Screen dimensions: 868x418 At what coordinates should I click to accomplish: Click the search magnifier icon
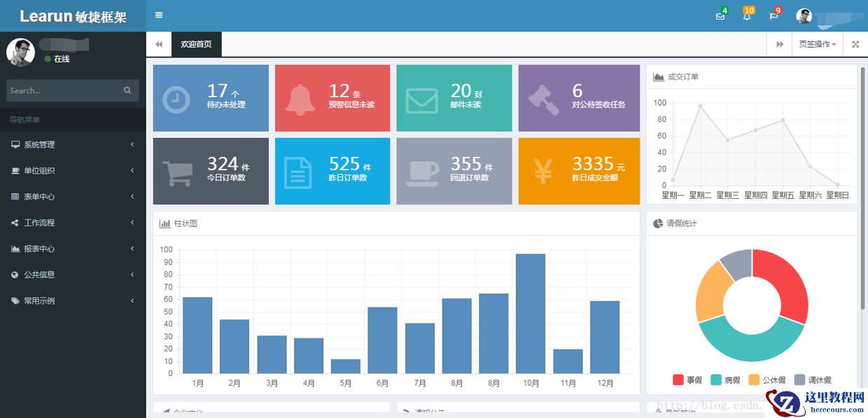click(x=127, y=90)
